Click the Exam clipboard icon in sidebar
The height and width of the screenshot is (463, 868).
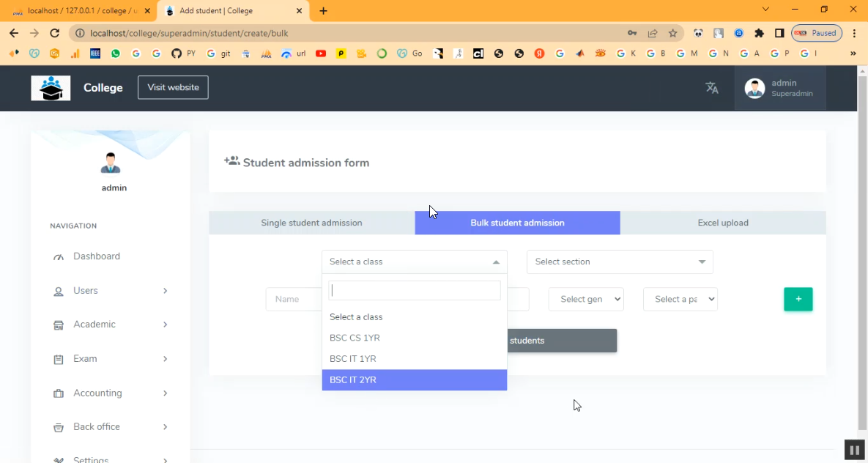pos(59,360)
